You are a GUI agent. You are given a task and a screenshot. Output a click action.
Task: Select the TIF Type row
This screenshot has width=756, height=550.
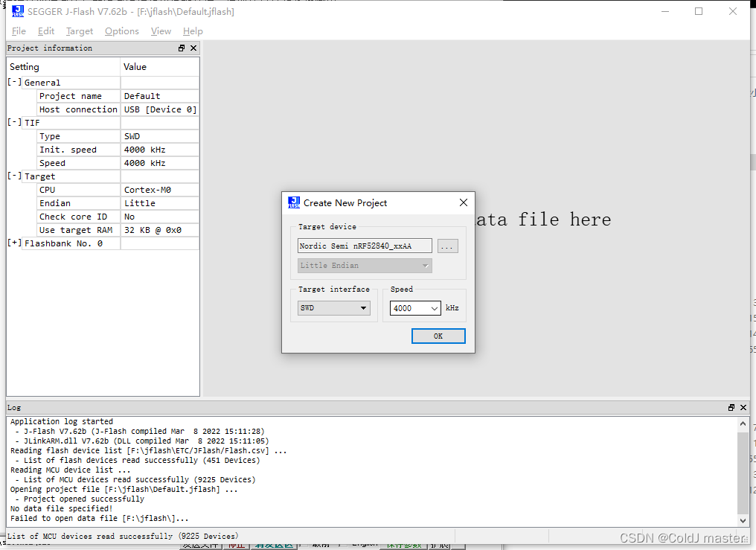(x=118, y=136)
